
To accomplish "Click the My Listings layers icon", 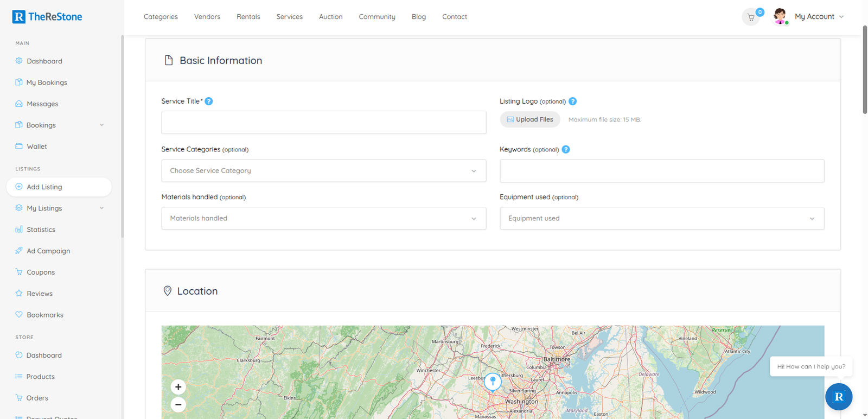I will (x=19, y=208).
